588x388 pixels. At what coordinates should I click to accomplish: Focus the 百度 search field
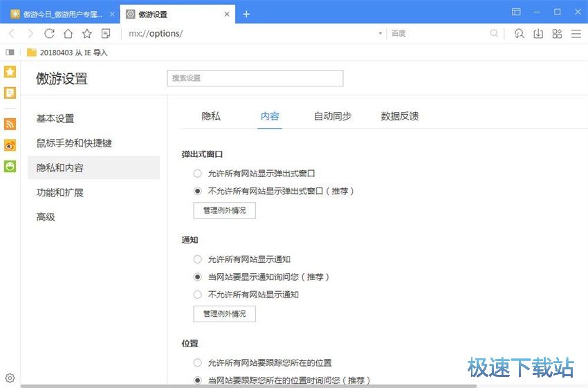(x=439, y=33)
